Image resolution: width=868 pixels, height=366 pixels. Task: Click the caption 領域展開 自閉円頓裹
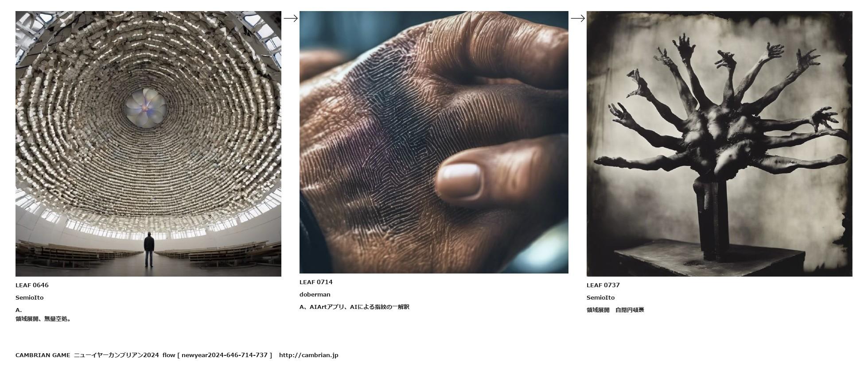(x=615, y=310)
